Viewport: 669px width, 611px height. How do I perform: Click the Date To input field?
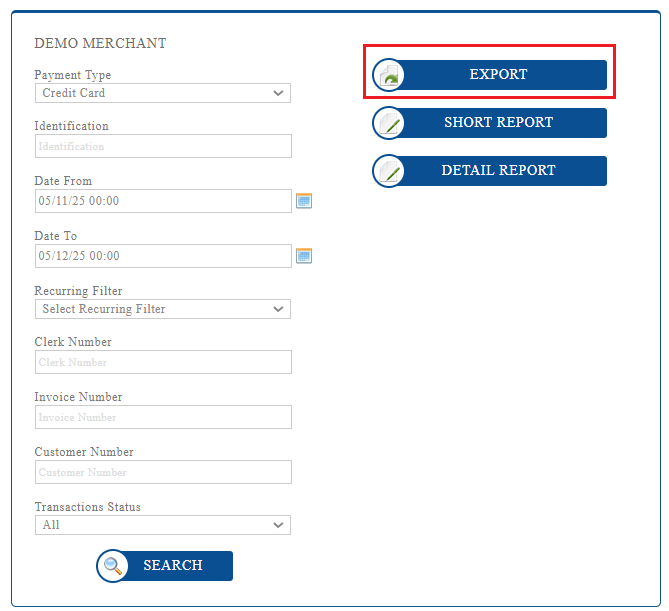coord(162,256)
